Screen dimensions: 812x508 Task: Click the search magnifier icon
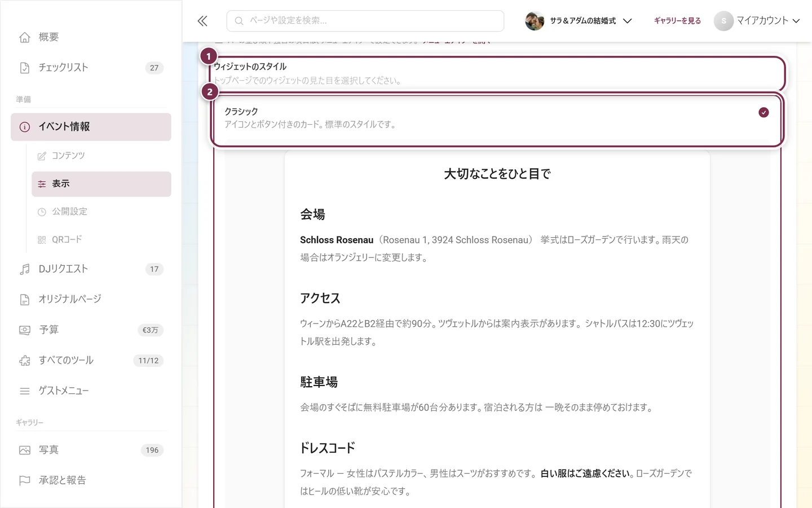239,21
